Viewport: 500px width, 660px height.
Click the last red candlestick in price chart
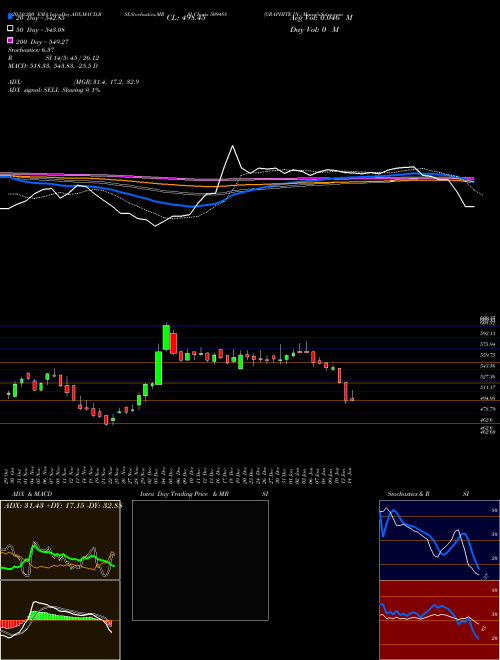point(352,399)
